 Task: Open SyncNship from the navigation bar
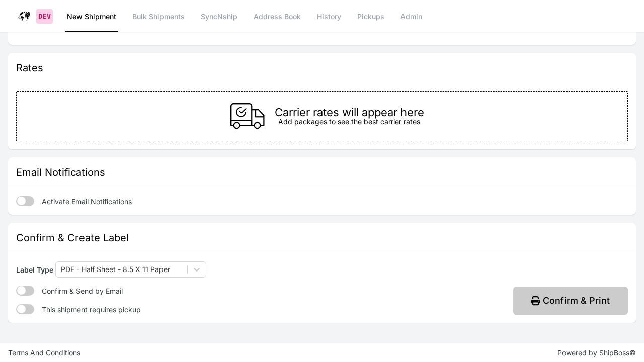tap(219, 17)
